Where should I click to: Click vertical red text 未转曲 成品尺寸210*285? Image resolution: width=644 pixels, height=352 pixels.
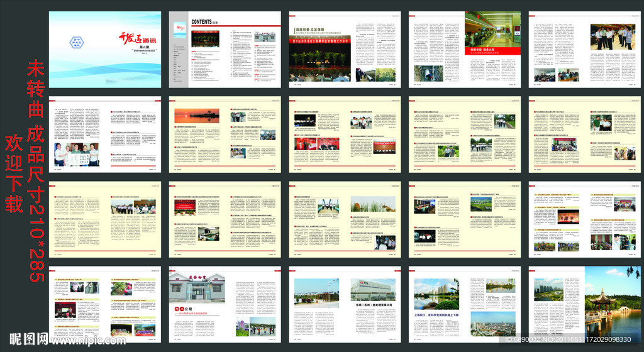[36, 171]
